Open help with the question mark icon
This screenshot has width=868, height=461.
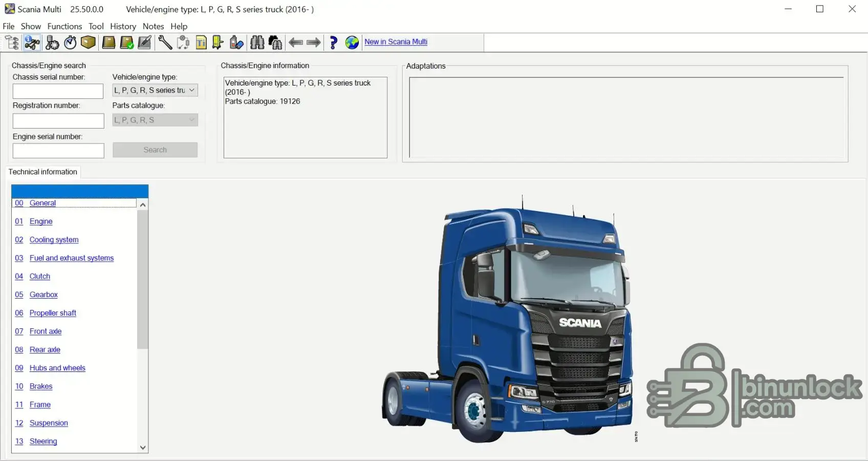(334, 43)
